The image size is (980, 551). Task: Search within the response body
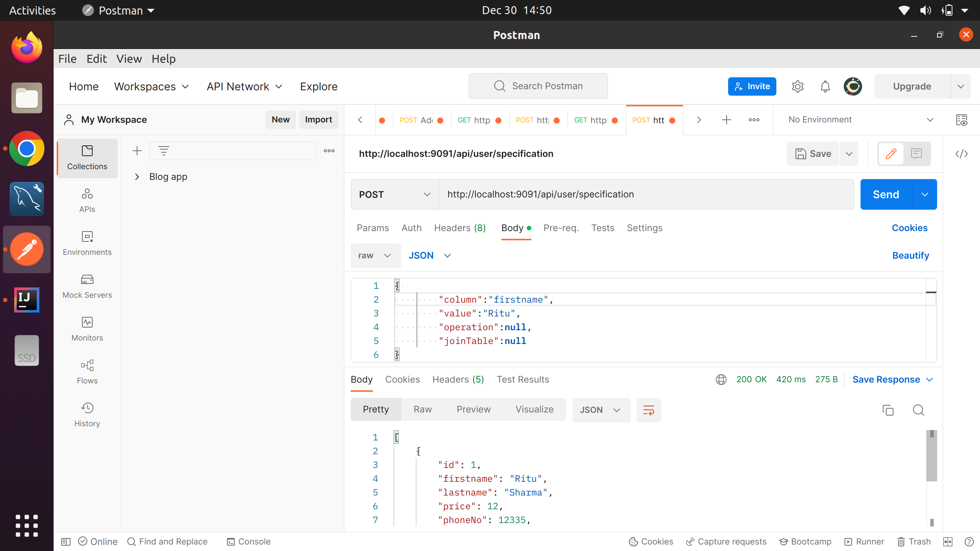pos(918,410)
